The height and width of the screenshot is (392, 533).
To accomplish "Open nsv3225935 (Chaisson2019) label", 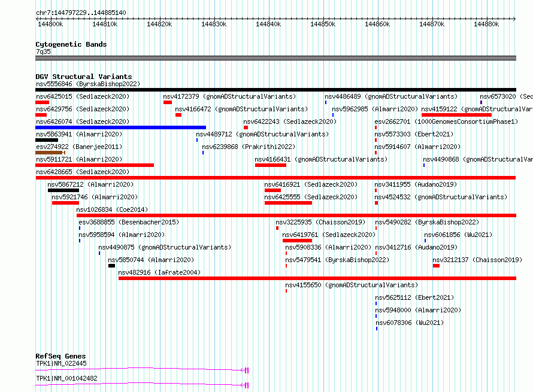I will click(x=320, y=222).
